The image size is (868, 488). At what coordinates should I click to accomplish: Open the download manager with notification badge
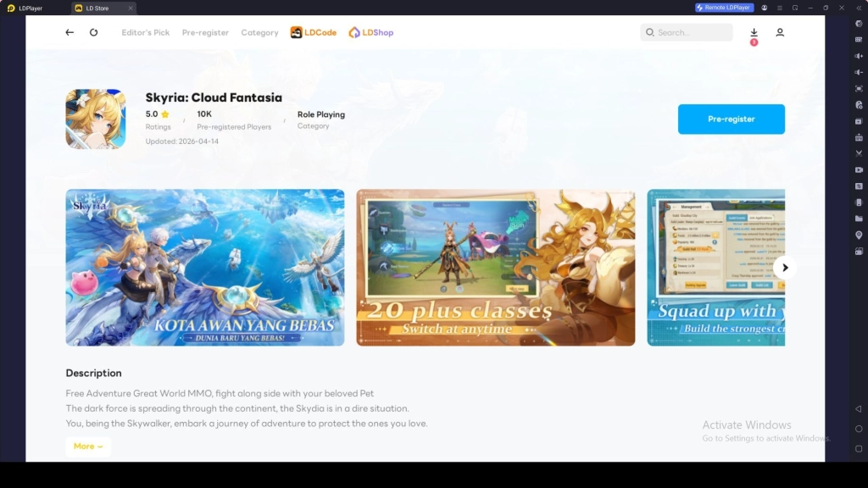click(x=753, y=32)
